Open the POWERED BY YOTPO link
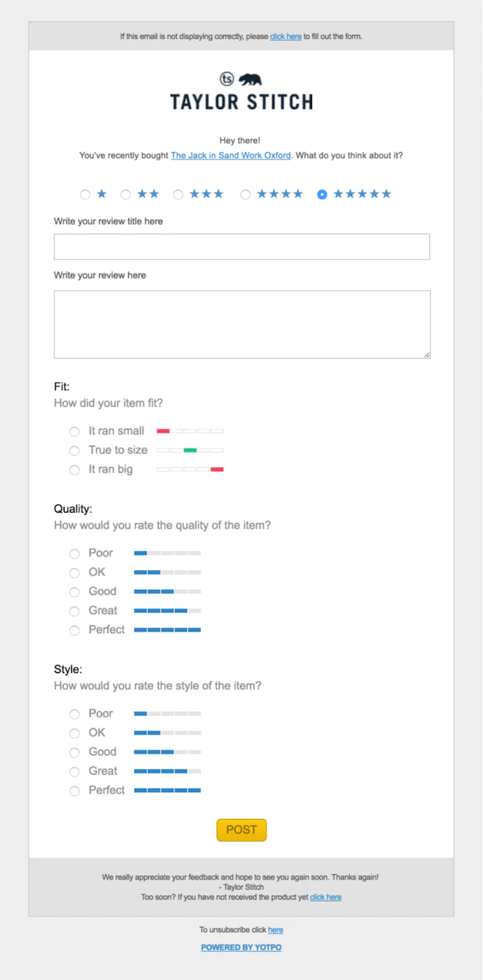 pyautogui.click(x=241, y=947)
